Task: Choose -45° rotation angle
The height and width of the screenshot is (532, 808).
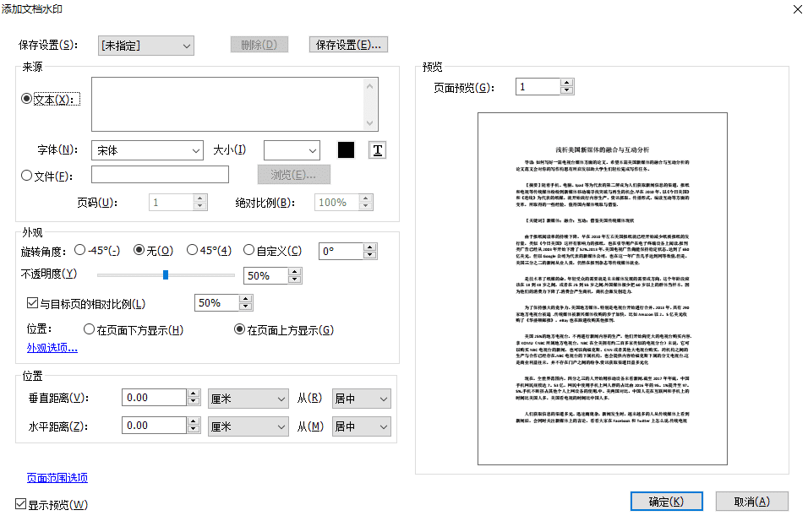Action: click(80, 250)
